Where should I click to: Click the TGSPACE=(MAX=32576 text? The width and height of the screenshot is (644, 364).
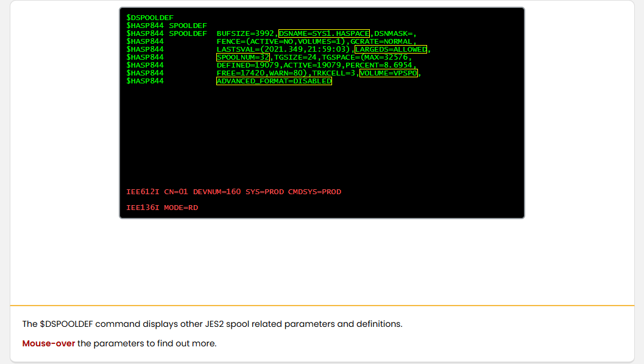pyautogui.click(x=365, y=57)
